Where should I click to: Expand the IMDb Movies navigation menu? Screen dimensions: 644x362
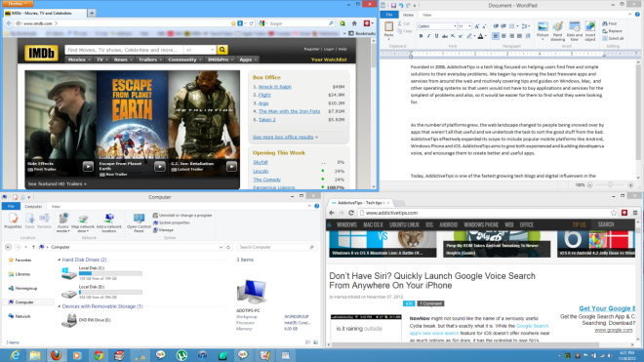coord(78,60)
